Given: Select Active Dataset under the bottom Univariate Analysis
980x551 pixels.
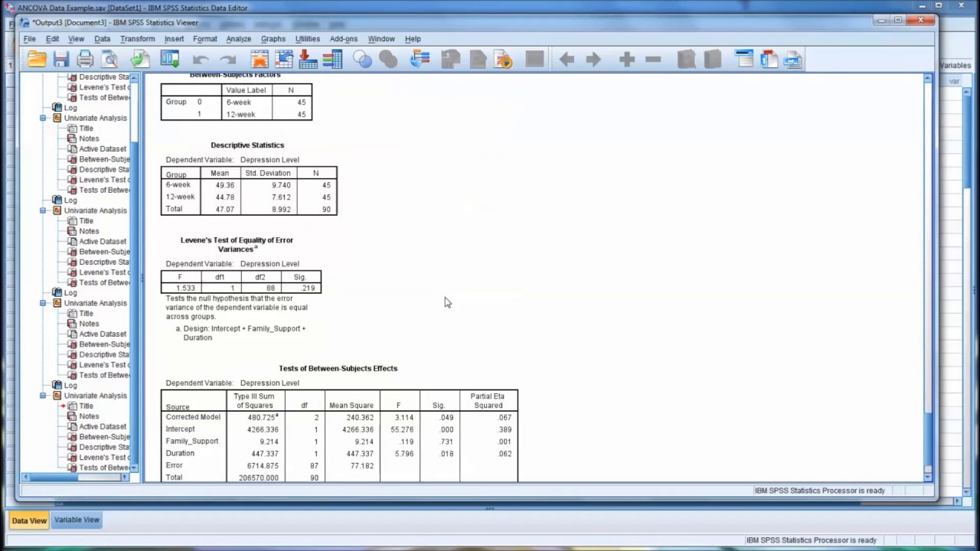Looking at the screenshot, I should pos(103,427).
